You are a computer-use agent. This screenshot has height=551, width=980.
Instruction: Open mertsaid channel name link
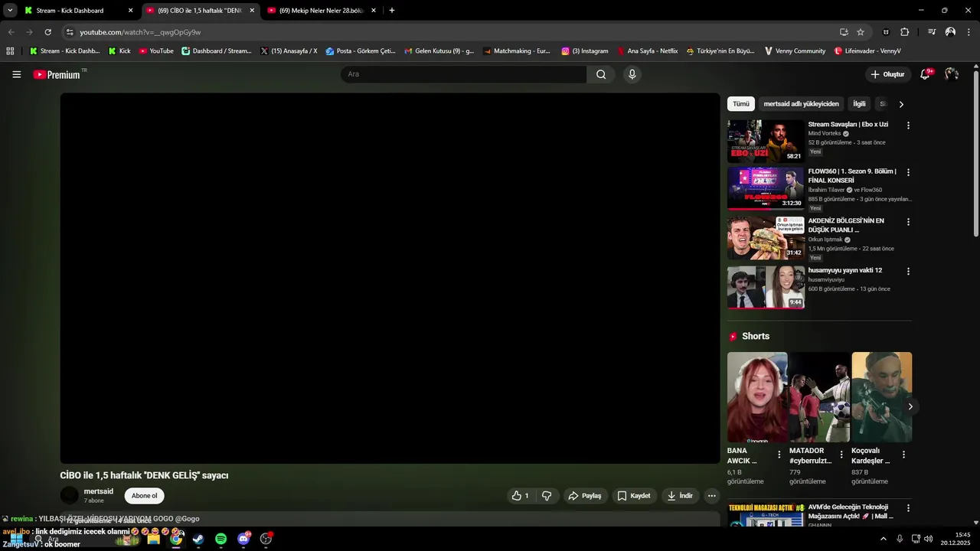98,491
